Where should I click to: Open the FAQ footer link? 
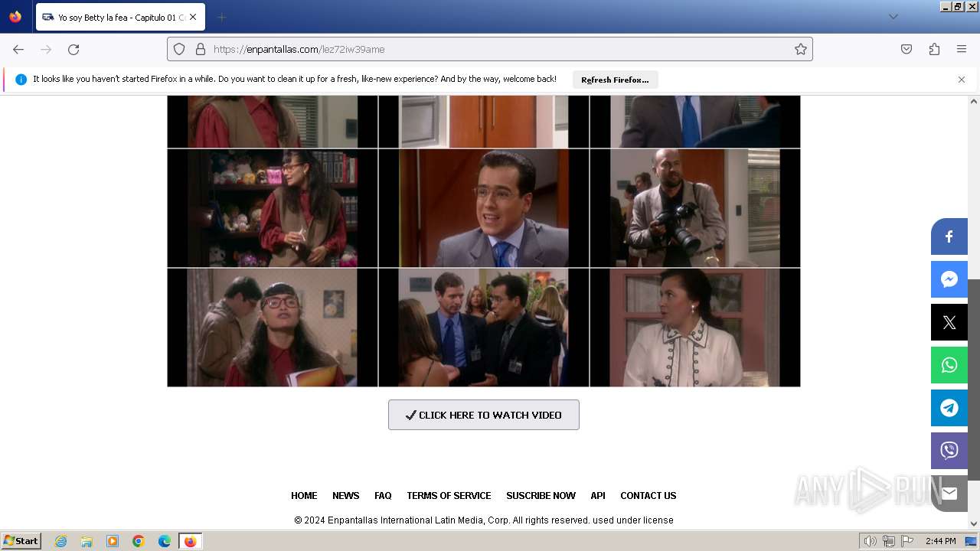point(383,496)
